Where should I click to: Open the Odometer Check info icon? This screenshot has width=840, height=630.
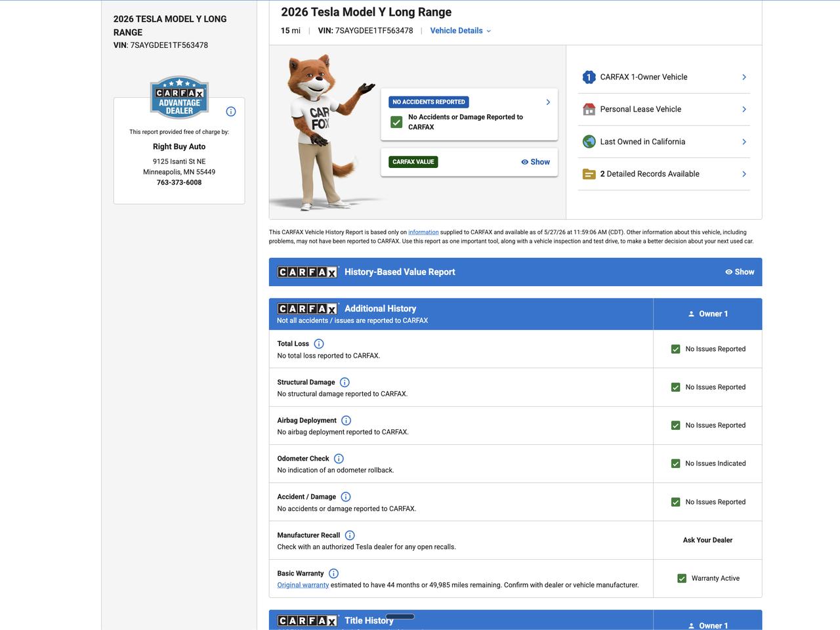339,459
